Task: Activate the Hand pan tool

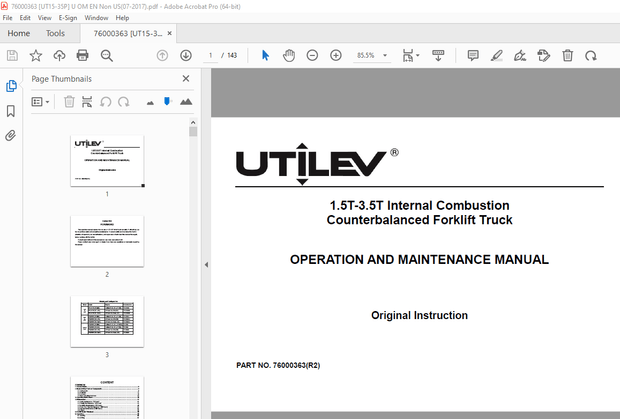Action: (x=289, y=56)
